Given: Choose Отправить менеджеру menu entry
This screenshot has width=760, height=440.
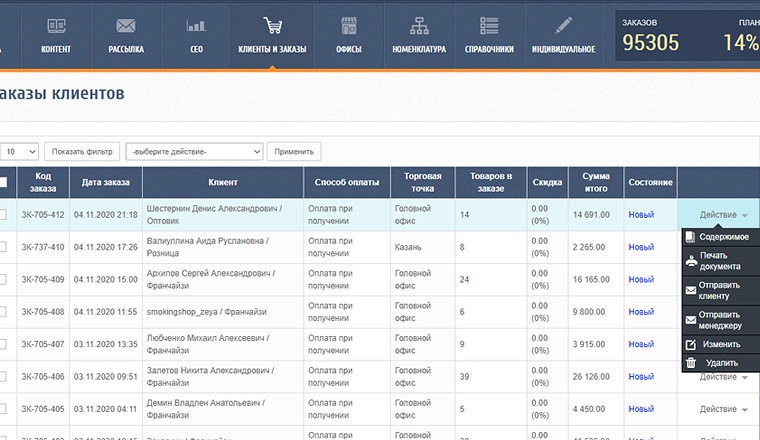Looking at the screenshot, I should (x=721, y=320).
